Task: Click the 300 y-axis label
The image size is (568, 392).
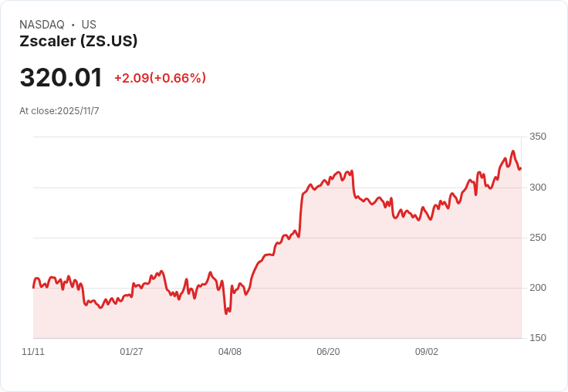Action: [x=537, y=188]
